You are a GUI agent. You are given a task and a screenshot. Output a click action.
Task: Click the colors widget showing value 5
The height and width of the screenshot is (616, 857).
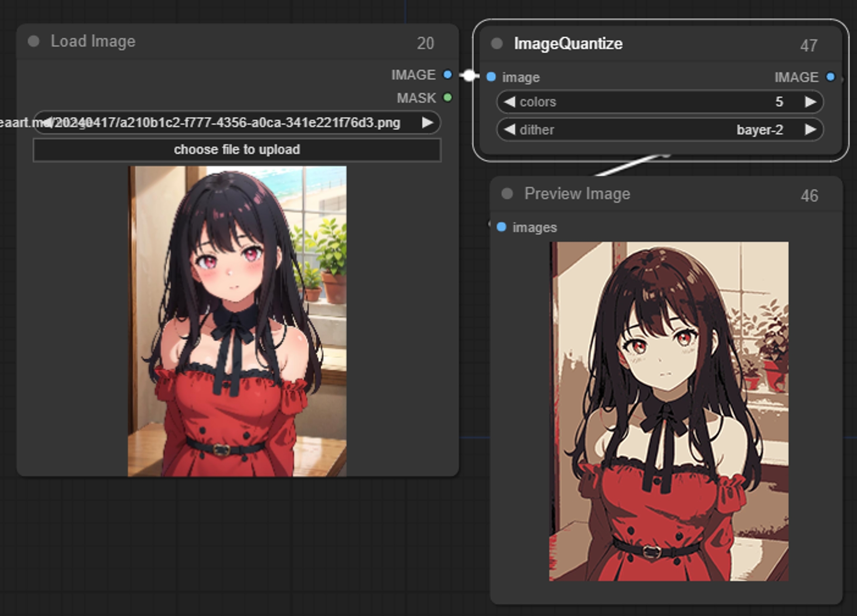tap(658, 102)
